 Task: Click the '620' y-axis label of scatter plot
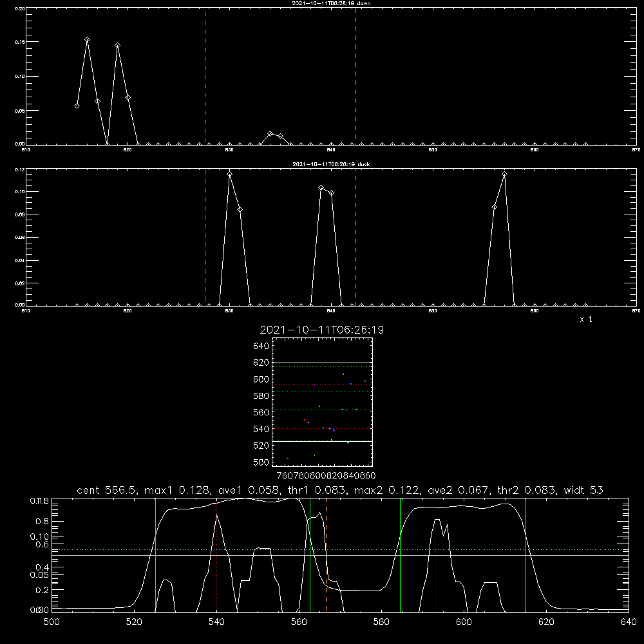261,363
